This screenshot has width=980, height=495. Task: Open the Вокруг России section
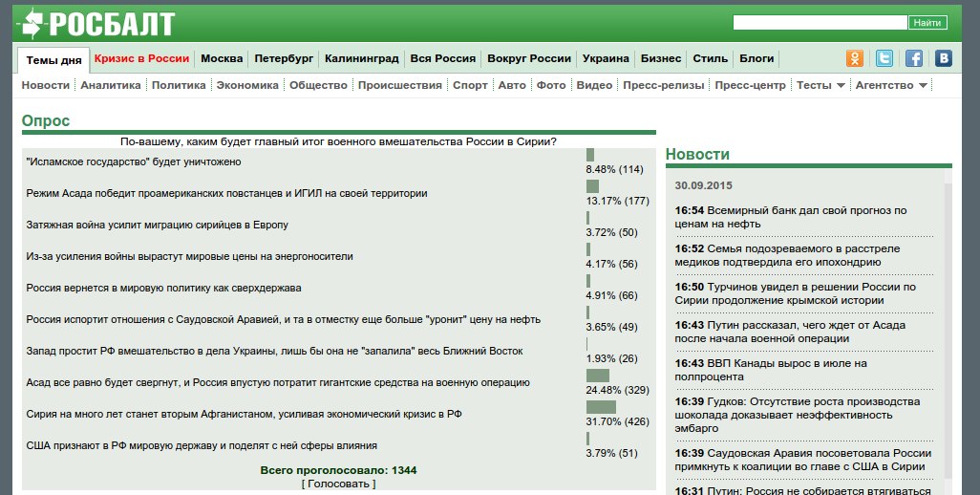tap(529, 58)
